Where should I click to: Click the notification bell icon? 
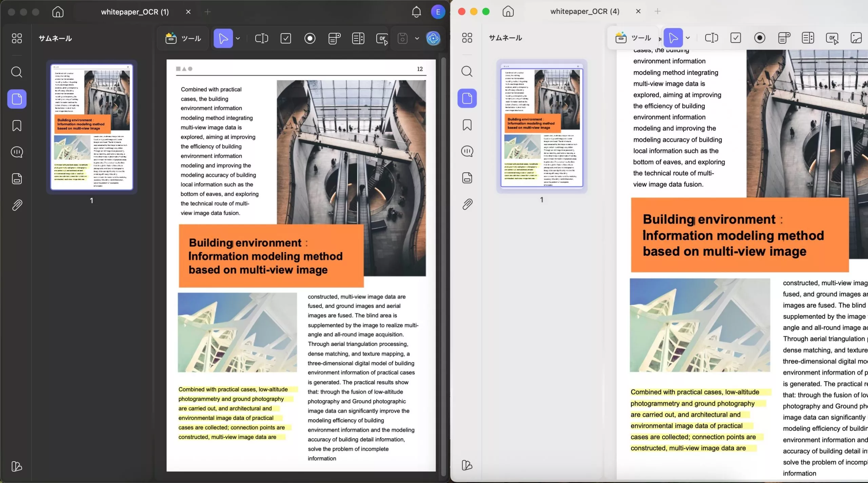pos(416,12)
